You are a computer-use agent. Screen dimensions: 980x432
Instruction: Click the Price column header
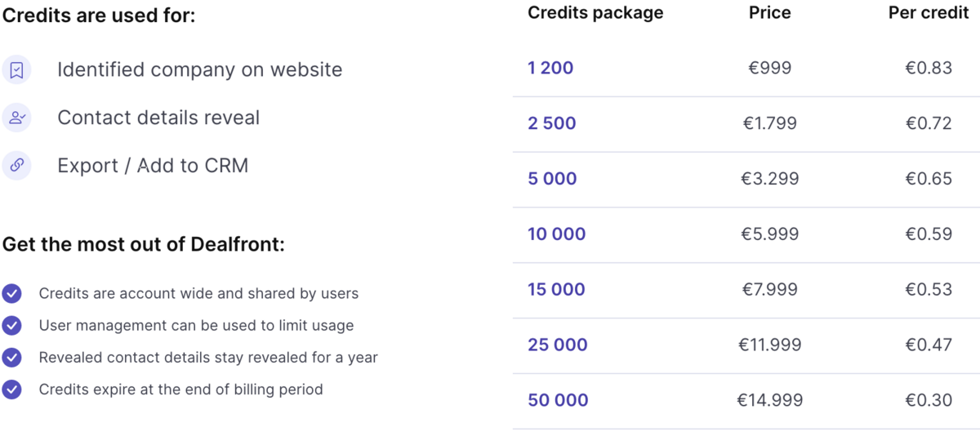click(x=769, y=12)
